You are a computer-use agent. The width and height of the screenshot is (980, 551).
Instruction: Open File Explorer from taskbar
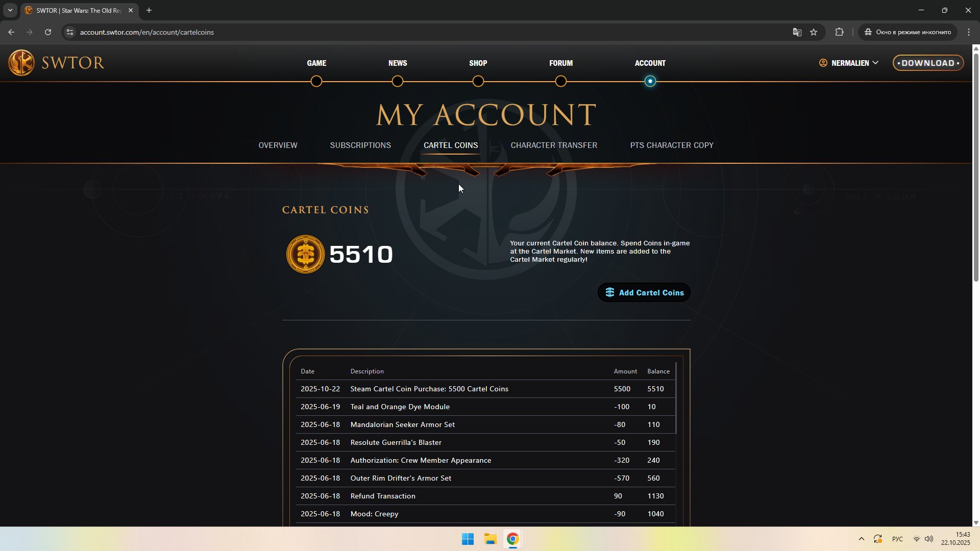(491, 539)
